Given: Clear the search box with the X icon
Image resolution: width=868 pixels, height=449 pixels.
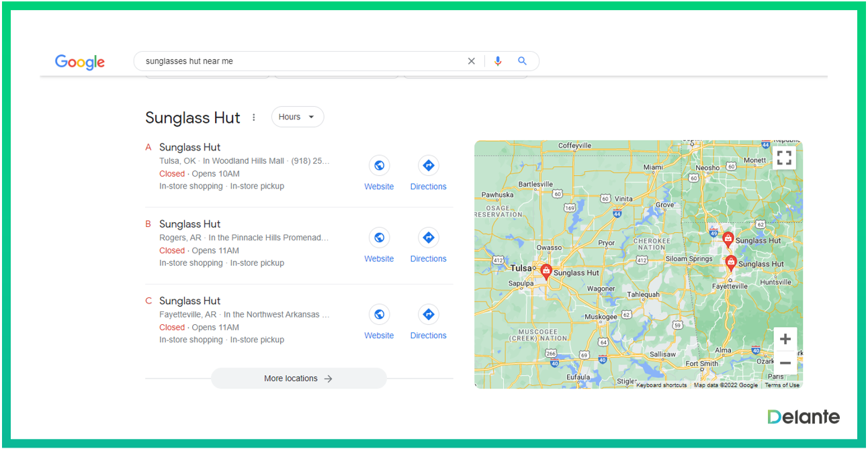Looking at the screenshot, I should 471,61.
